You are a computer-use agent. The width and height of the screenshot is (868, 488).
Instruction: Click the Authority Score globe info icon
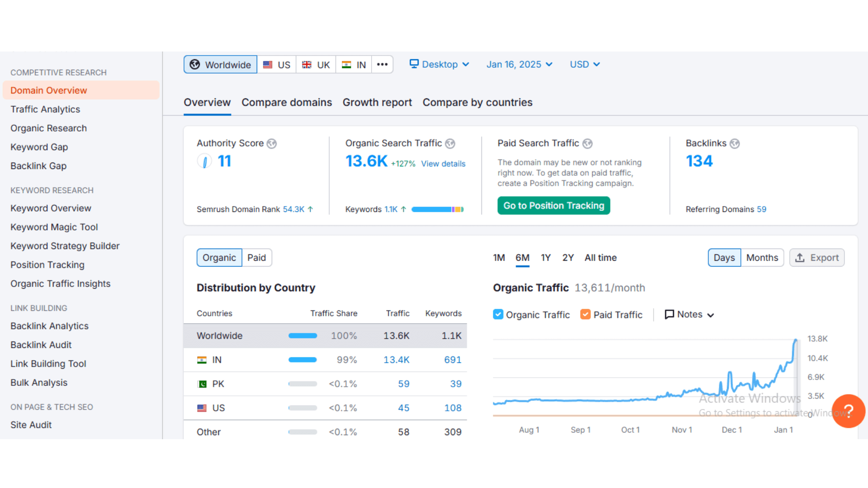272,144
